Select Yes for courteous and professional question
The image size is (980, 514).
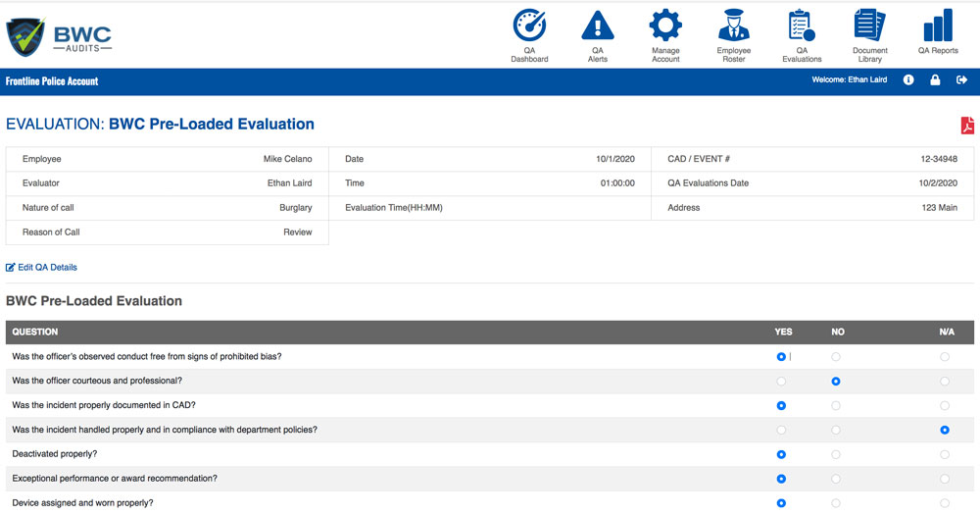point(781,382)
